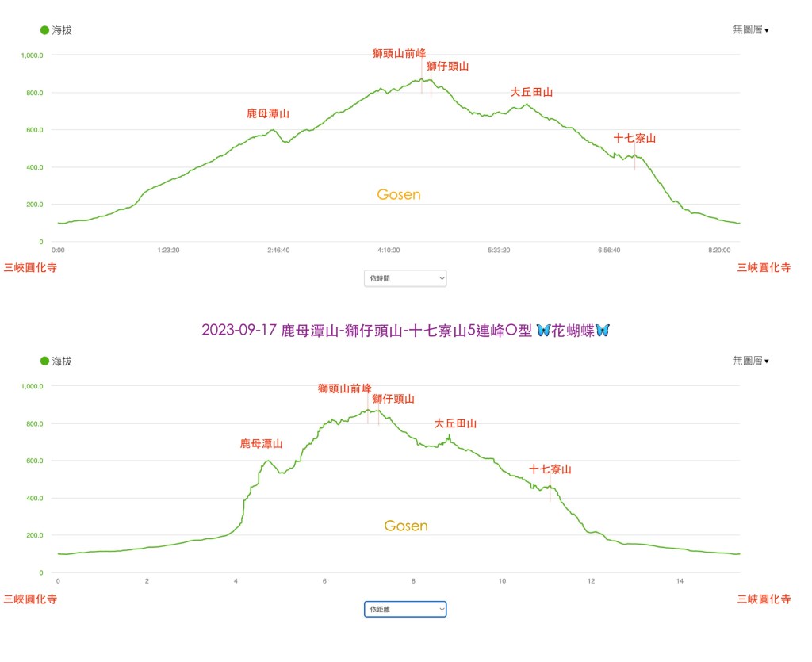The height and width of the screenshot is (662, 812).
Task: Click the 三峽圓化寺 end label right of the distance chart
Action: tap(764, 599)
